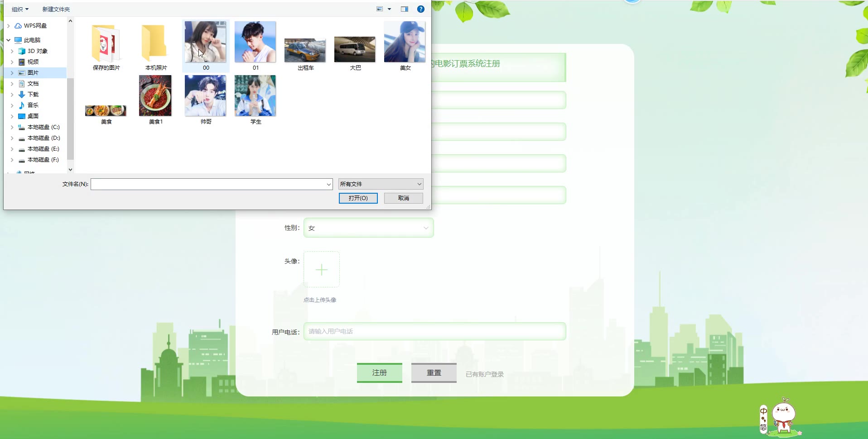Open the 组织 menu
The height and width of the screenshot is (439, 868).
point(20,9)
